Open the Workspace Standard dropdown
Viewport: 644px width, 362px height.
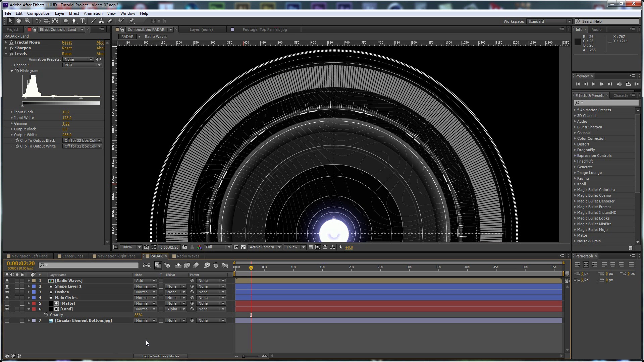click(x=549, y=21)
